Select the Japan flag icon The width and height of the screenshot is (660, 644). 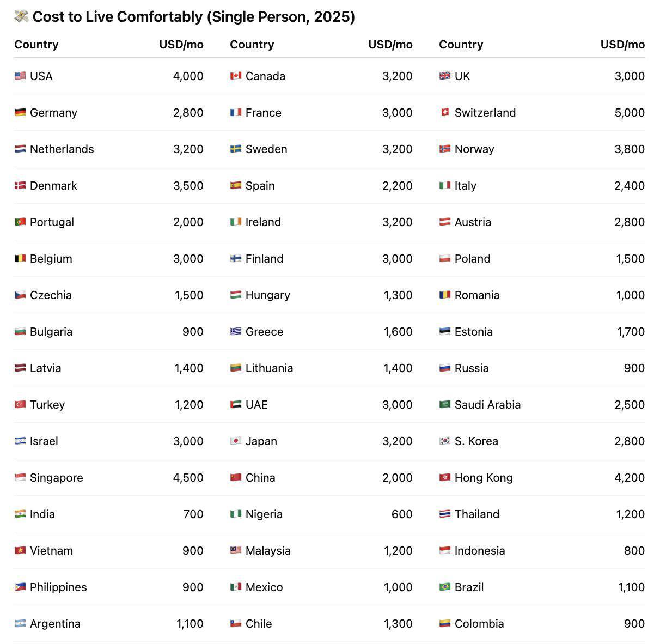pos(236,441)
